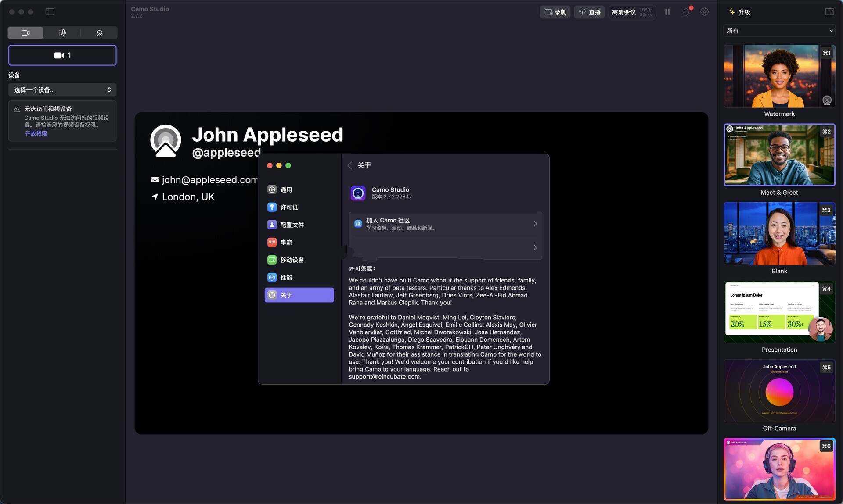843x504 pixels.
Task: Start live stream with 直播 button
Action: tap(589, 12)
